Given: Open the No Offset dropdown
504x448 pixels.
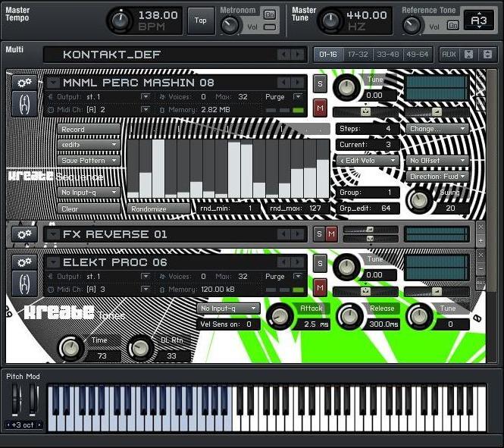Looking at the screenshot, I should 437,161.
